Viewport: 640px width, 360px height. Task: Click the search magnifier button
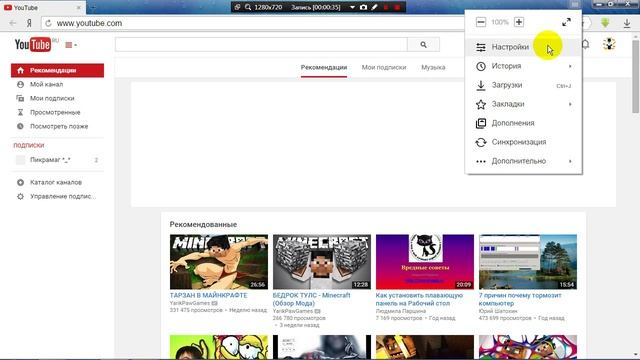pyautogui.click(x=423, y=44)
